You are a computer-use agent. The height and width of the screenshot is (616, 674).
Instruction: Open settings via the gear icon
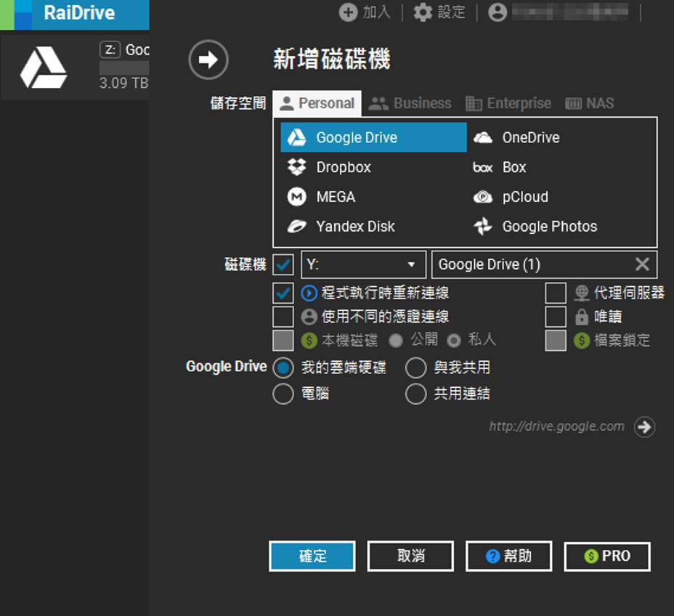click(x=423, y=12)
